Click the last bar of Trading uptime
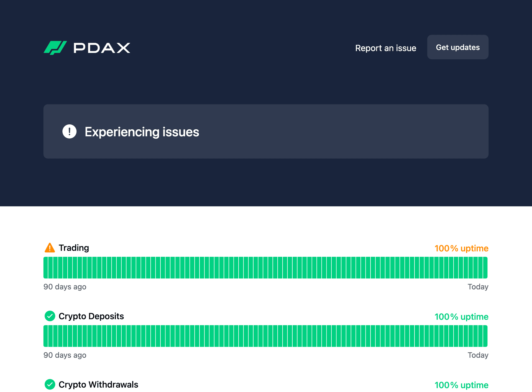Viewport: 532px width, 392px height. point(485,267)
